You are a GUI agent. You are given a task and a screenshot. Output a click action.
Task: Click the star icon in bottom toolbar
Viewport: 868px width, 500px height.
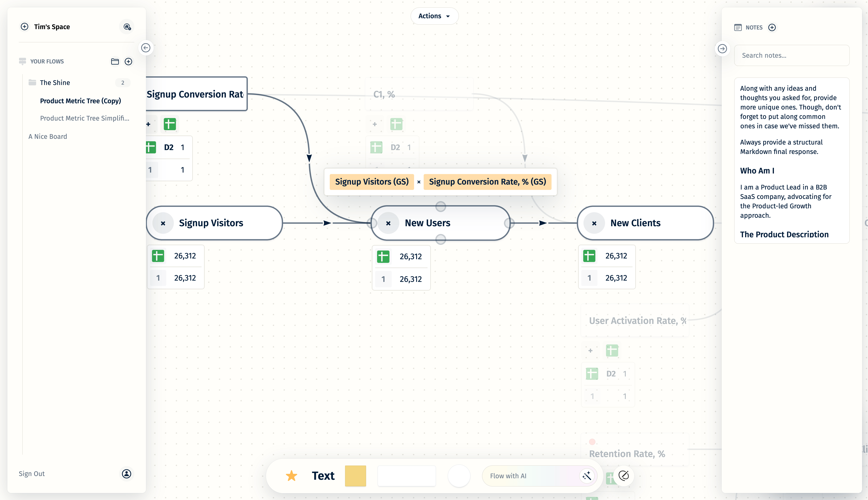[291, 476]
